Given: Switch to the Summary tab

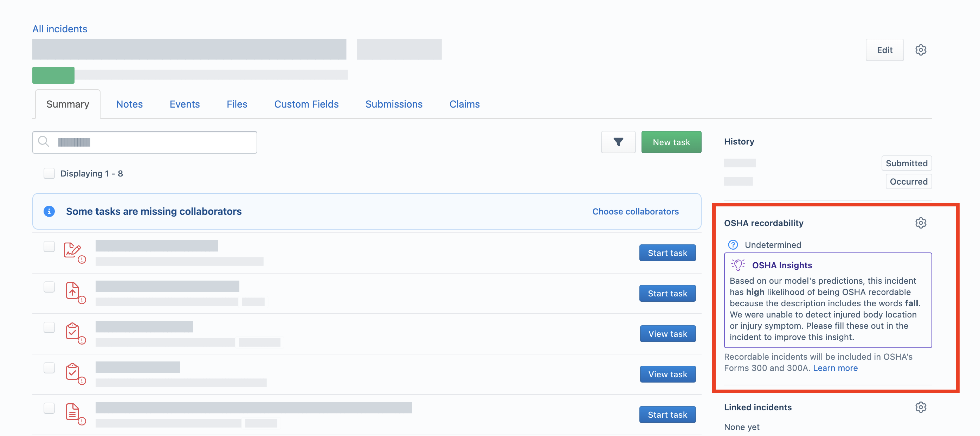Looking at the screenshot, I should click(68, 104).
